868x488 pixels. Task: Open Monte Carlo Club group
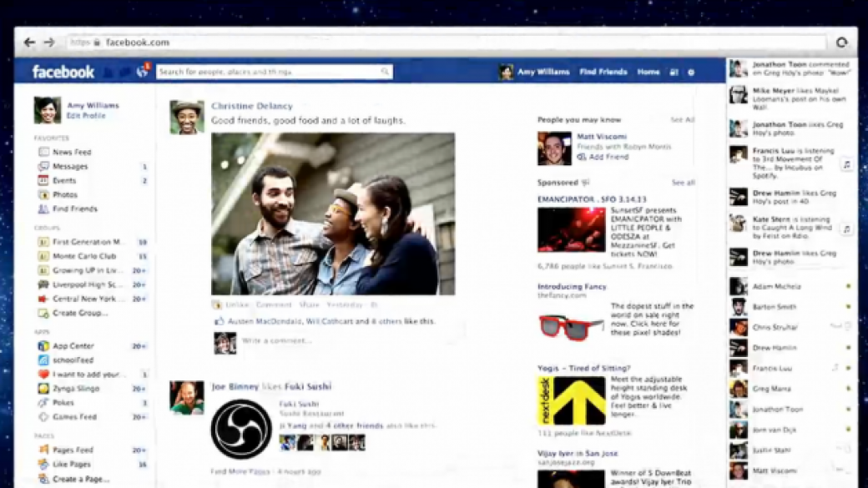click(84, 256)
